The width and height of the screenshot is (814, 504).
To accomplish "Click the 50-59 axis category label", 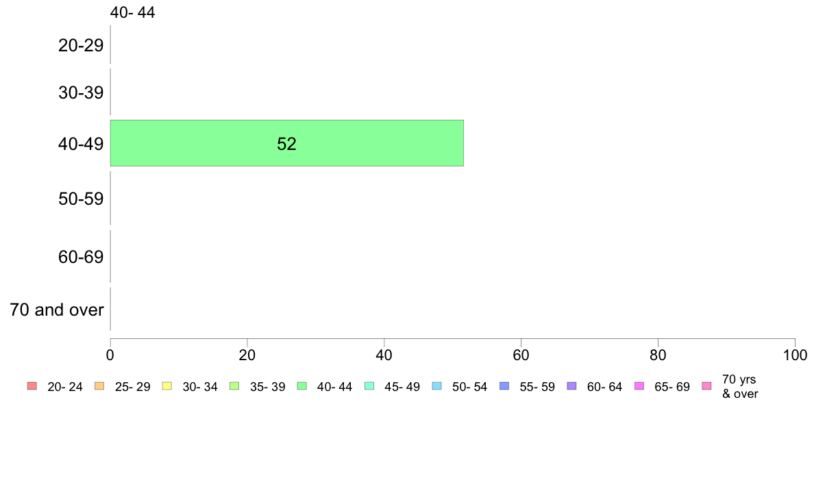I will tap(81, 199).
